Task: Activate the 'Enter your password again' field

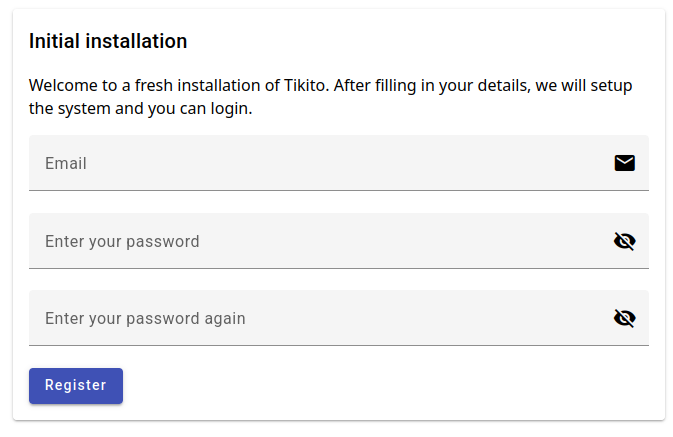Action: [339, 318]
